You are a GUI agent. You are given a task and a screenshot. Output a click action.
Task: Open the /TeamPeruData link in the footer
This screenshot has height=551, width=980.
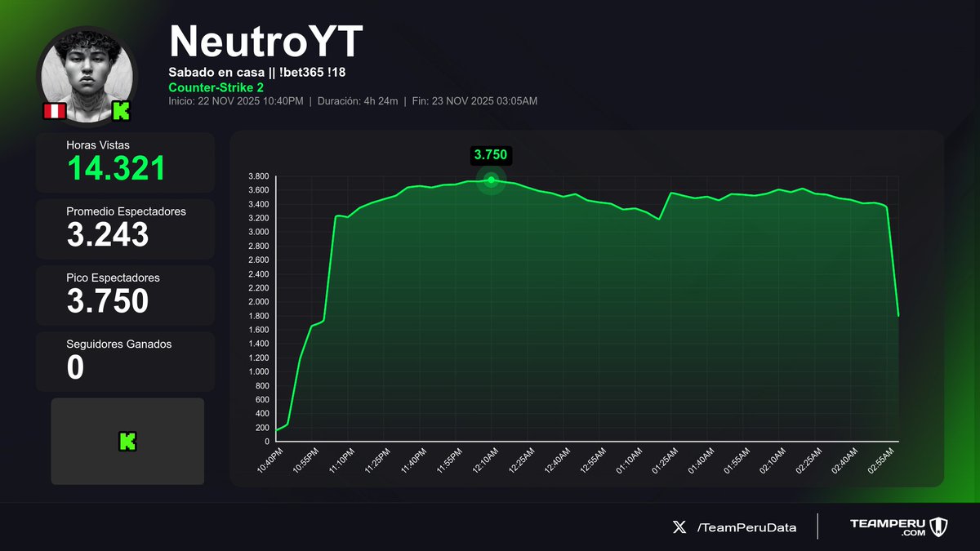pos(748,527)
